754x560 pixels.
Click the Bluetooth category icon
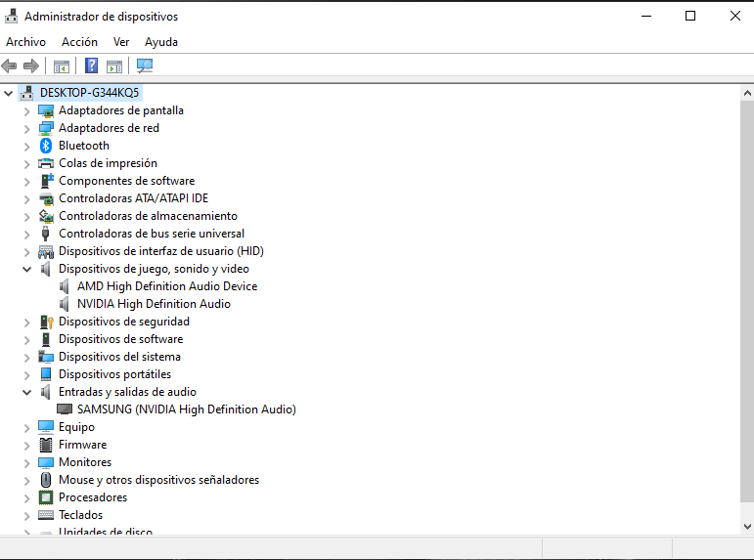[46, 146]
